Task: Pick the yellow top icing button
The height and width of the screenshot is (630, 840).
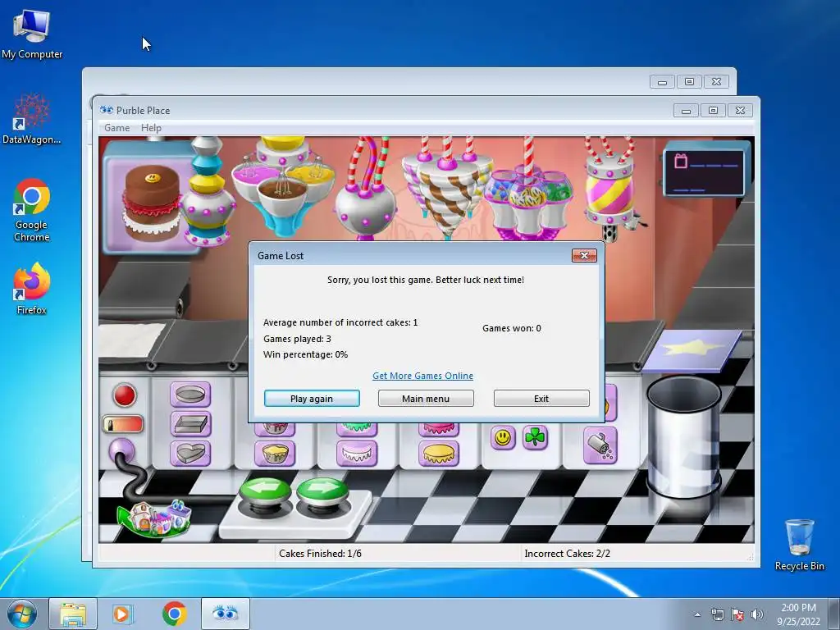Action: click(439, 454)
